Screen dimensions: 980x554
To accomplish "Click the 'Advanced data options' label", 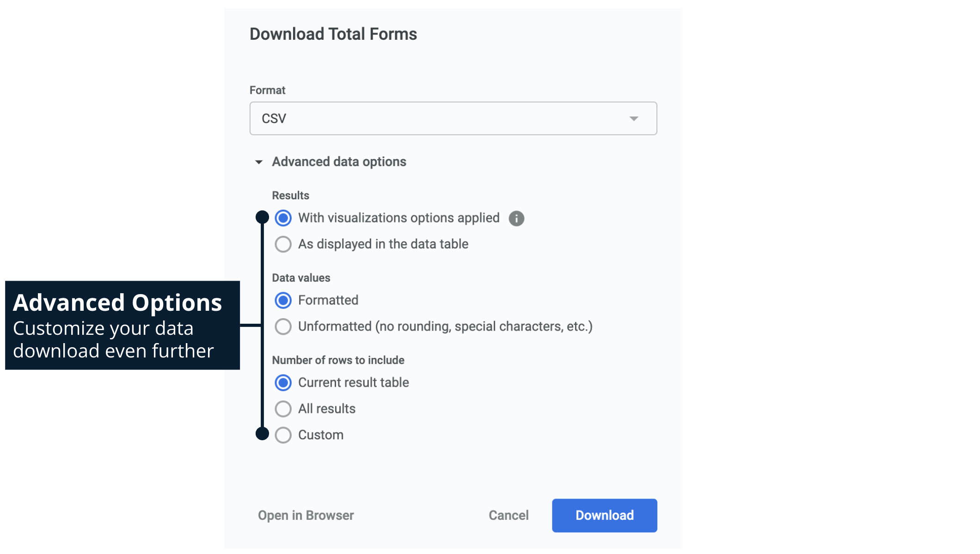I will tap(339, 162).
